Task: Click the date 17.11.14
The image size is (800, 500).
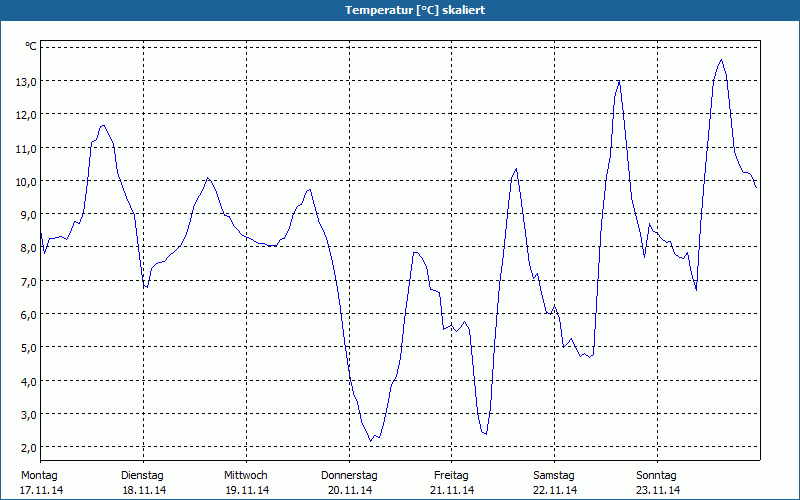Action: [42, 490]
